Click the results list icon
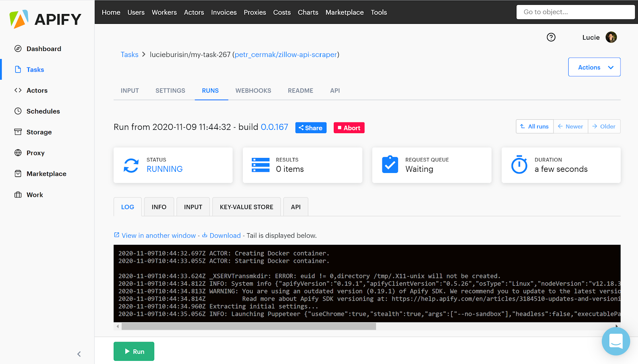Screen dimensions: 638x364 [x=261, y=165]
